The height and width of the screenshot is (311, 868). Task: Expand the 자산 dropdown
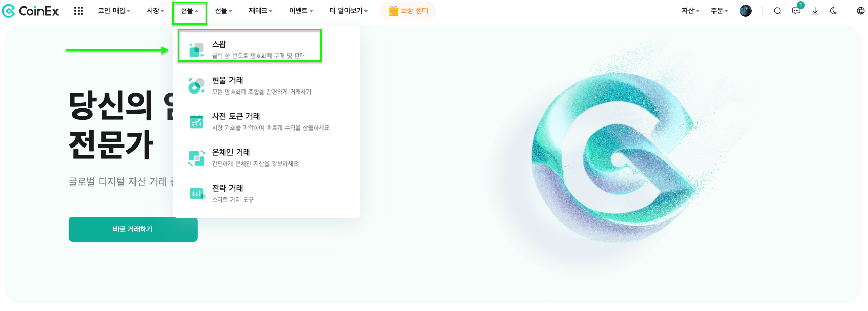[690, 11]
